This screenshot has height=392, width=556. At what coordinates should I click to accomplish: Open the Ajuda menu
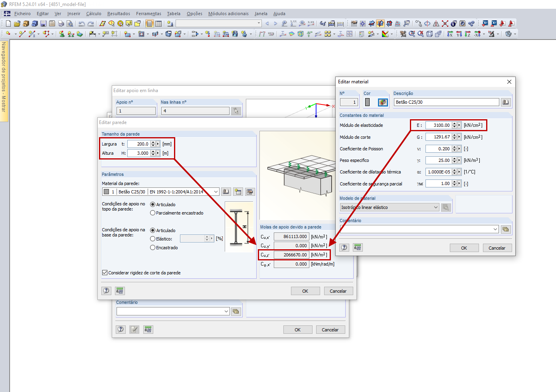[x=279, y=14]
